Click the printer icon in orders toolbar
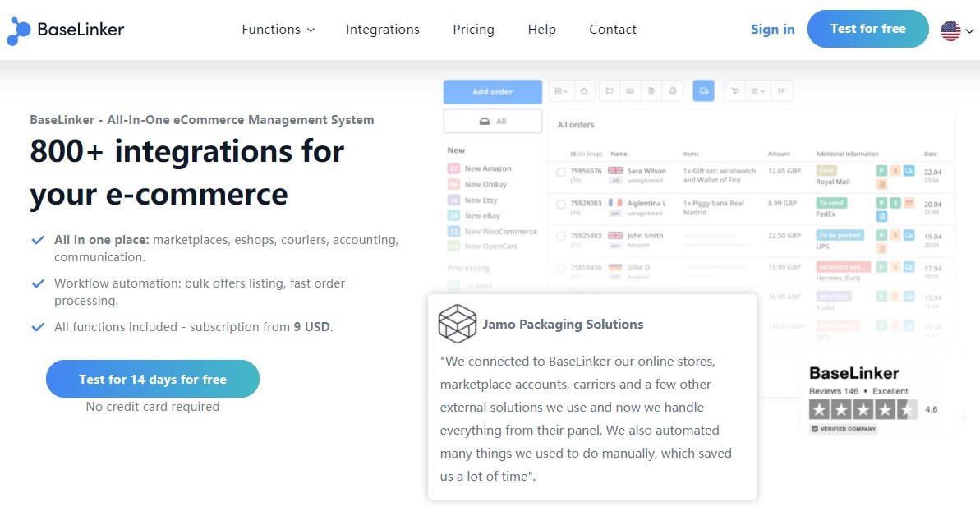 click(673, 91)
